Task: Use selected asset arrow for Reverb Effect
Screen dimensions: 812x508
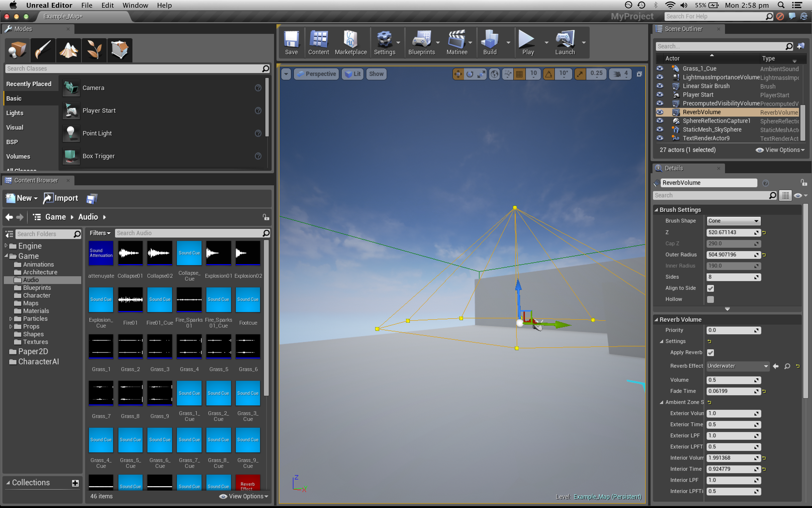Action: 776,366
